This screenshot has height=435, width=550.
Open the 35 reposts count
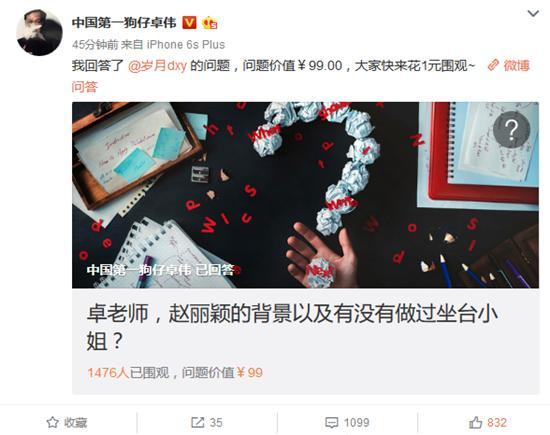[216, 423]
